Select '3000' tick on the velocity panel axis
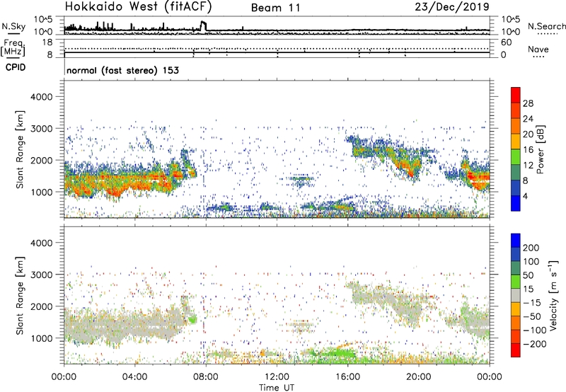The image size is (566, 392). coord(42,275)
